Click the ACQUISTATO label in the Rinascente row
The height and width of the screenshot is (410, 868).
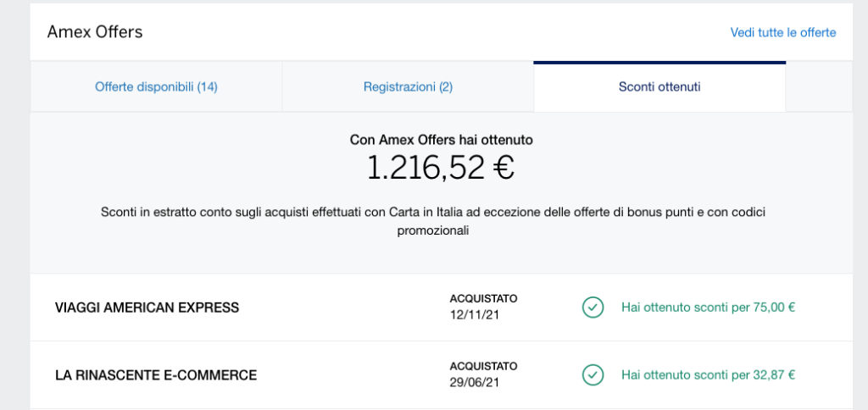coord(483,366)
